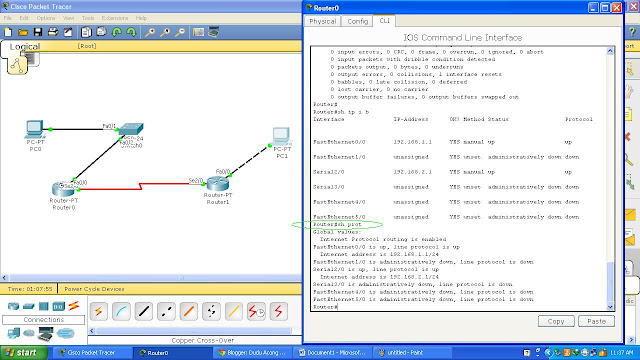Print the workspace using printer icon

(x=53, y=32)
